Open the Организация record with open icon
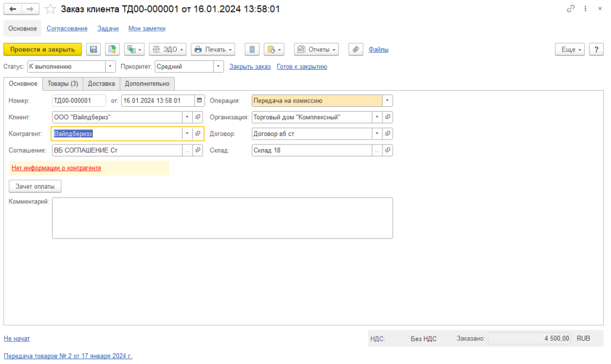Screen dimensions: 611x364 tap(388, 117)
